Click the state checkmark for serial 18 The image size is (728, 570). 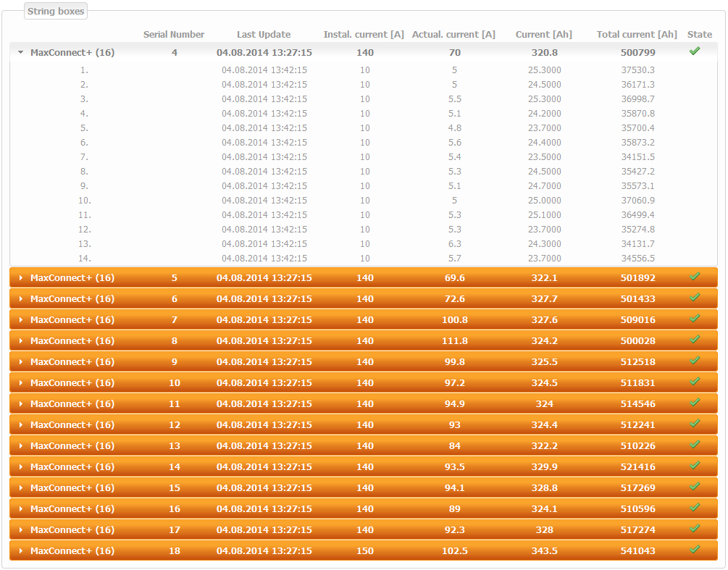695,550
